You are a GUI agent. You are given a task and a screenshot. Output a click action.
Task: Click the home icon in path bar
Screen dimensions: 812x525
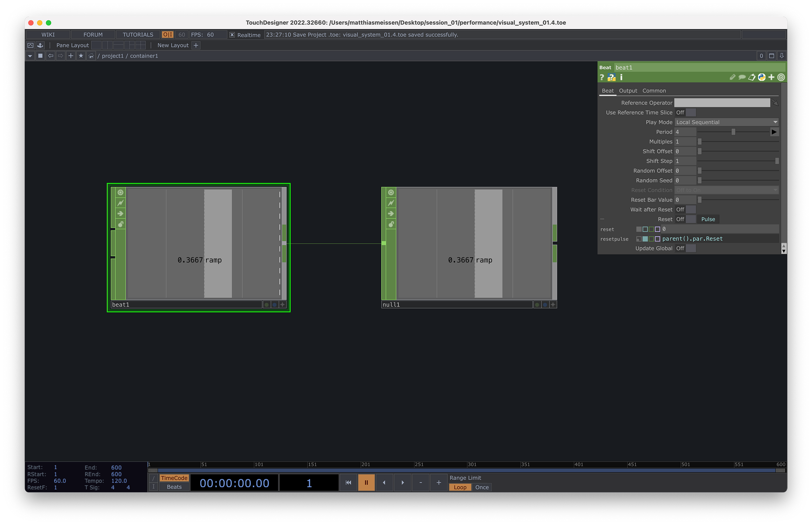[91, 56]
